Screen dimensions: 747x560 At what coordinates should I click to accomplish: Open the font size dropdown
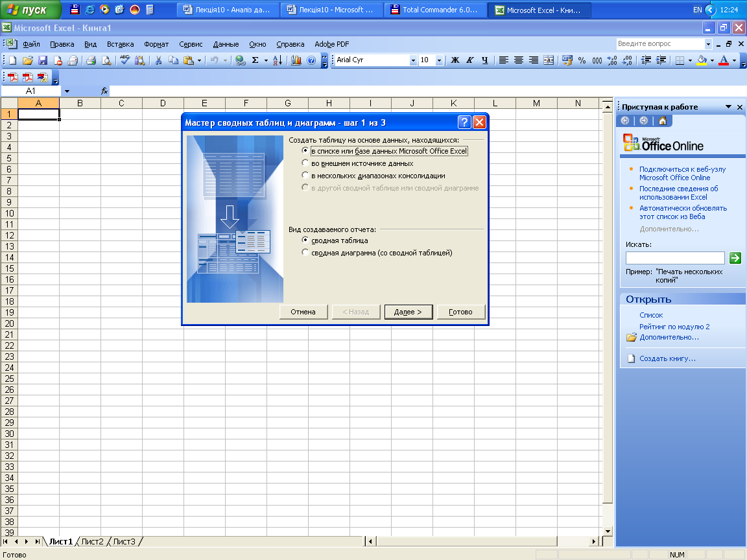coord(439,60)
